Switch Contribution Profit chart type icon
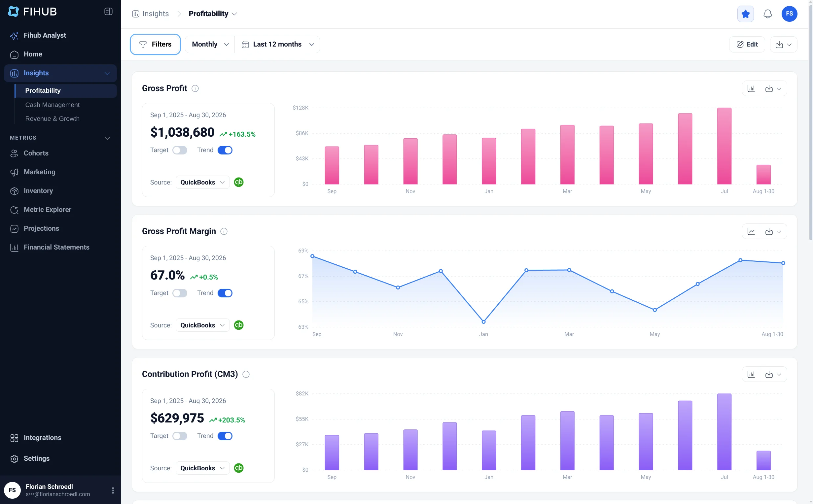The image size is (813, 504). 751,374
